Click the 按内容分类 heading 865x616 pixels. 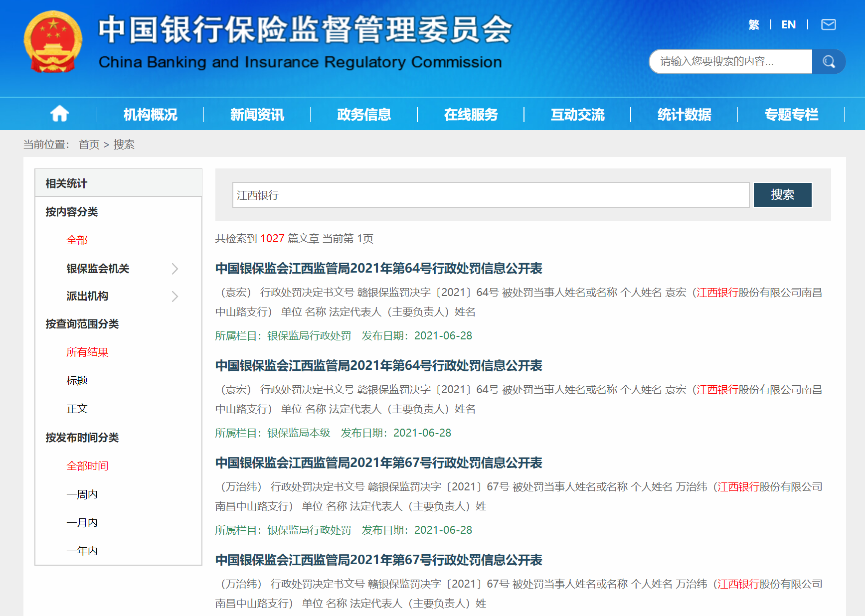(x=71, y=212)
